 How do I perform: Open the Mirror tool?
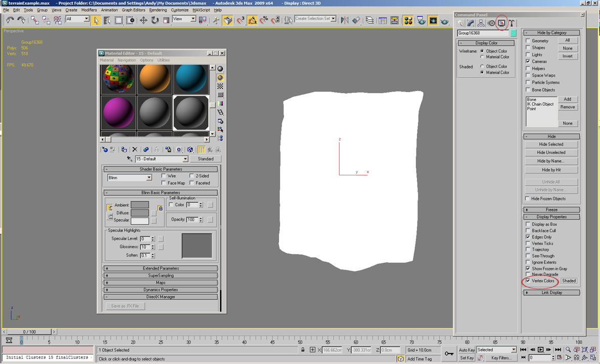[345, 20]
